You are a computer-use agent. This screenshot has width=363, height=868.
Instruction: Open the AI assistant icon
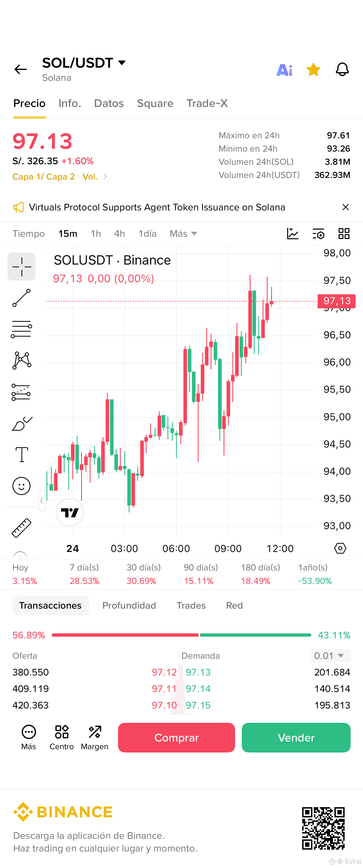click(284, 70)
